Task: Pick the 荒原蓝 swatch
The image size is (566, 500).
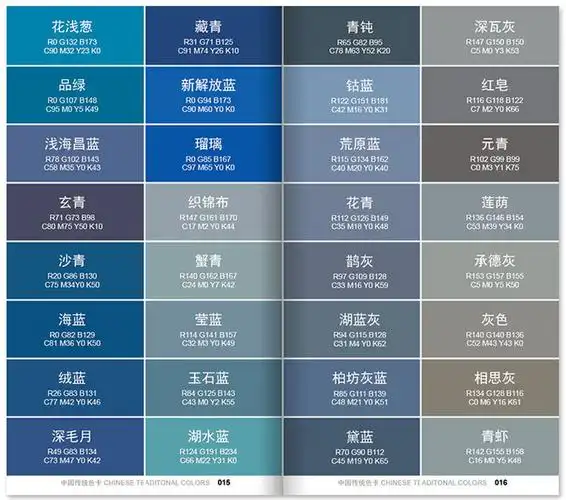Action: [x=352, y=153]
